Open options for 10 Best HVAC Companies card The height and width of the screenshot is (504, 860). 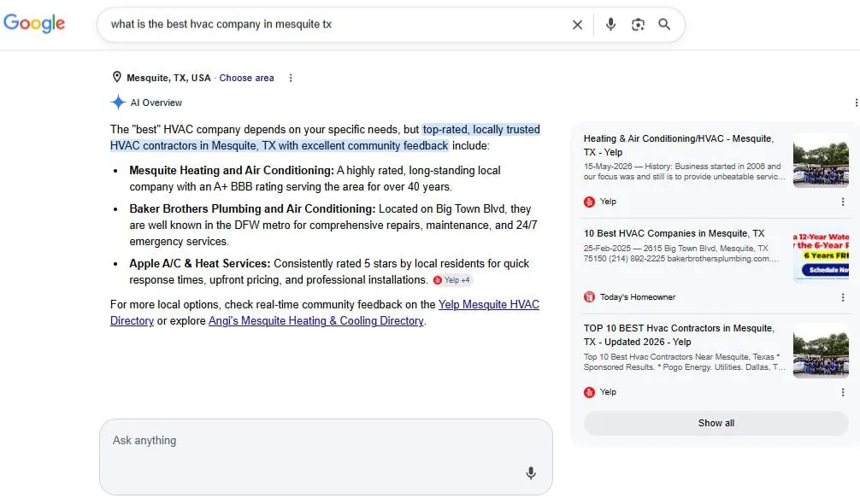click(842, 297)
